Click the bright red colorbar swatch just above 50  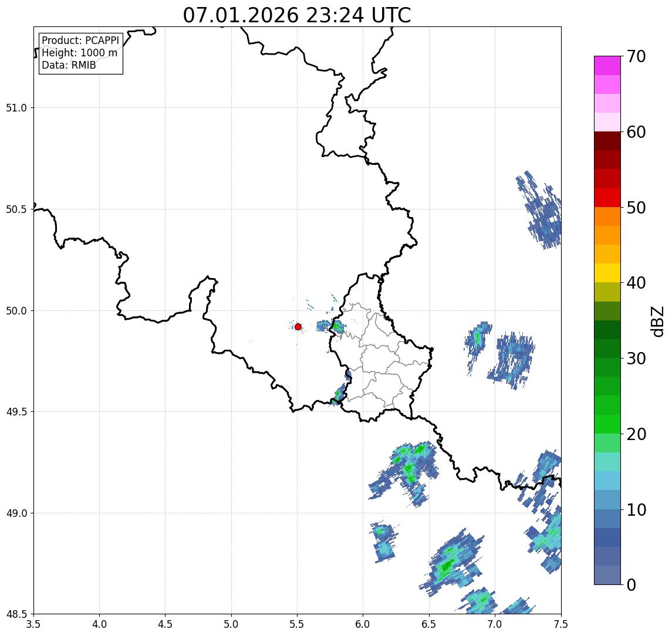607,198
